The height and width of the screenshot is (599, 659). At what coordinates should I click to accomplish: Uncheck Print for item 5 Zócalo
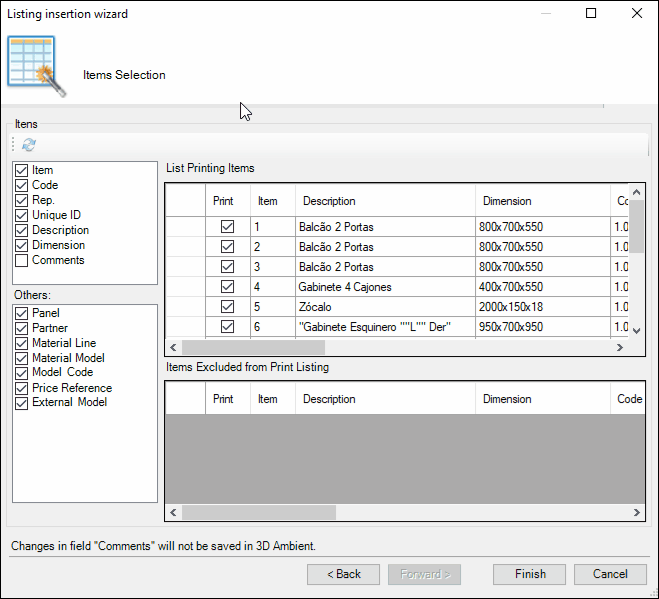(227, 307)
